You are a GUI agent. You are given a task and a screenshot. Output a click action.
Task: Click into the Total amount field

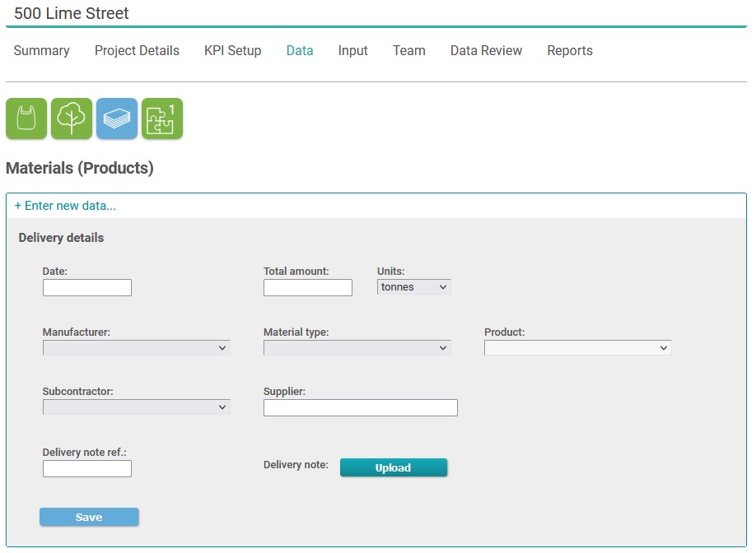pyautogui.click(x=308, y=287)
